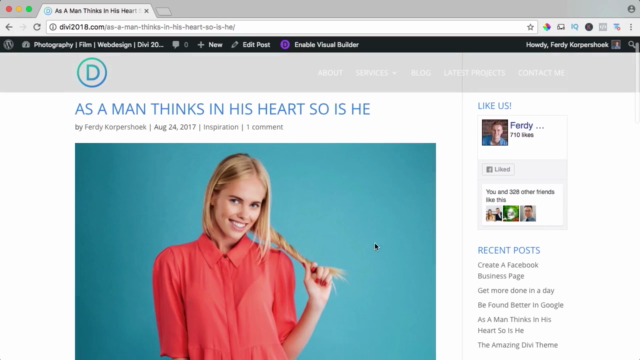Open the Ferdy Facebook page name link
This screenshot has height=360, width=640.
click(x=527, y=125)
